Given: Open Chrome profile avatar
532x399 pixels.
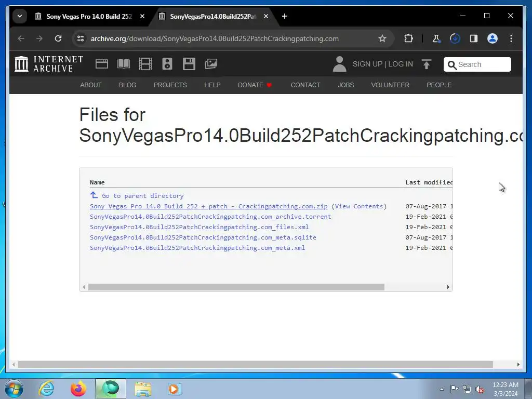Looking at the screenshot, I should 493,38.
